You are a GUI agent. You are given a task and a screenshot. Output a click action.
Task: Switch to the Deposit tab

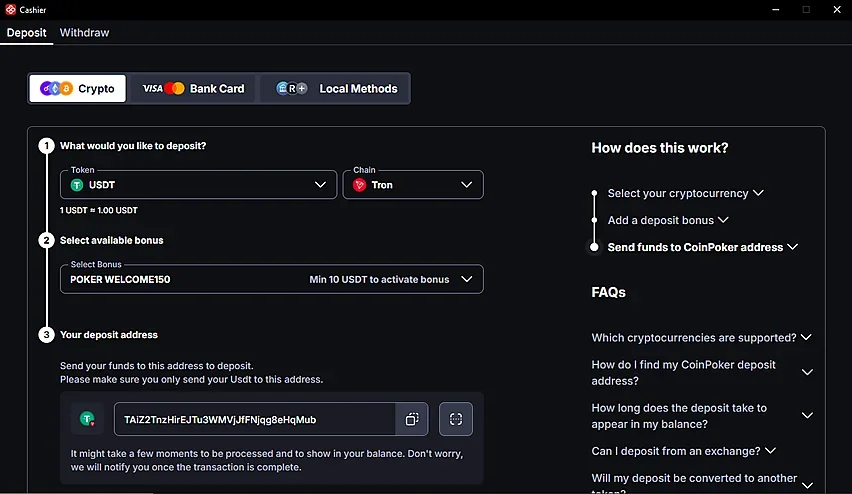click(x=26, y=33)
